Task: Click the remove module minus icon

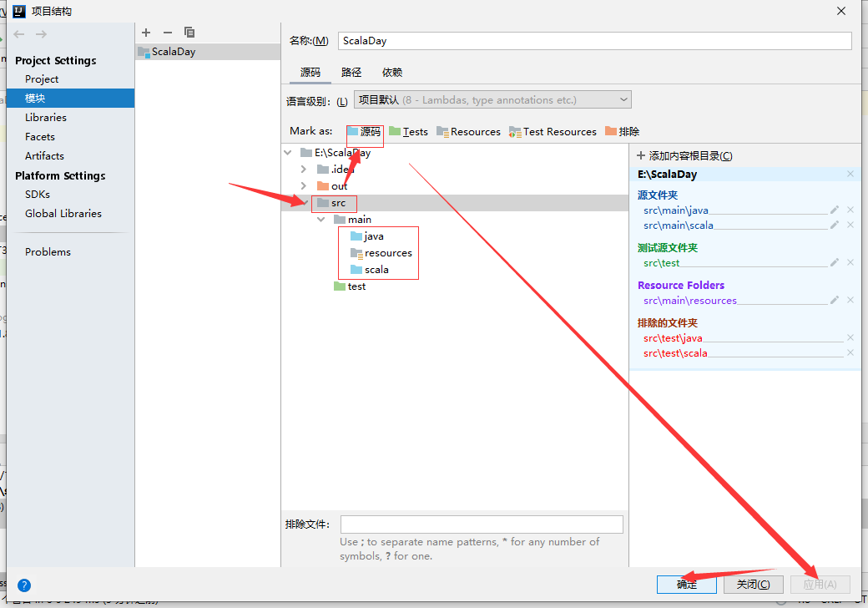Action: click(x=168, y=33)
